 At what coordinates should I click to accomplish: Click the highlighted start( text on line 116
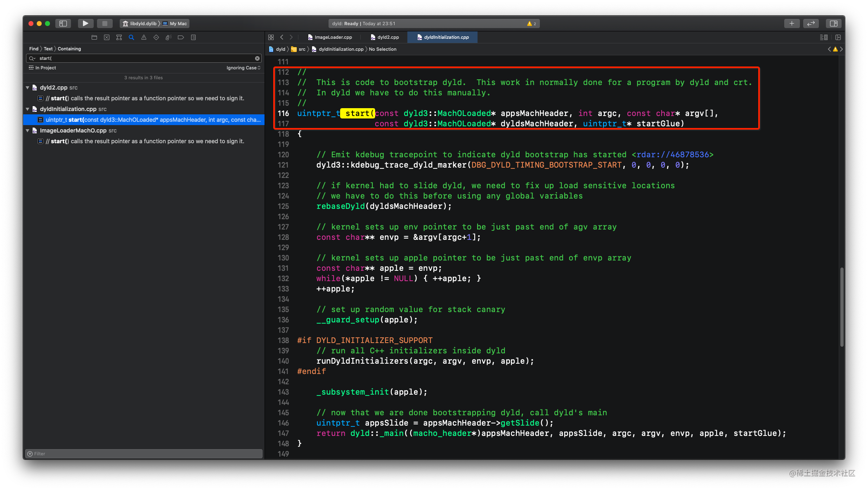point(357,114)
